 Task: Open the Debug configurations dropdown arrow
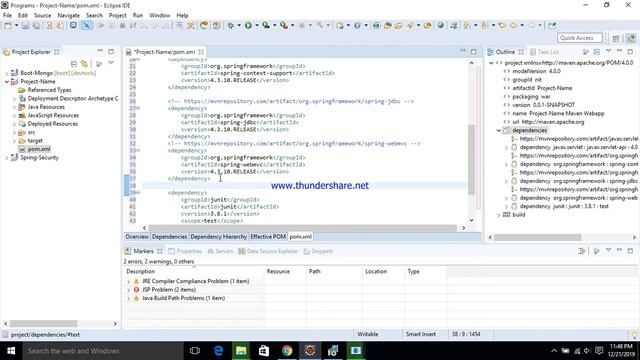(239, 25)
